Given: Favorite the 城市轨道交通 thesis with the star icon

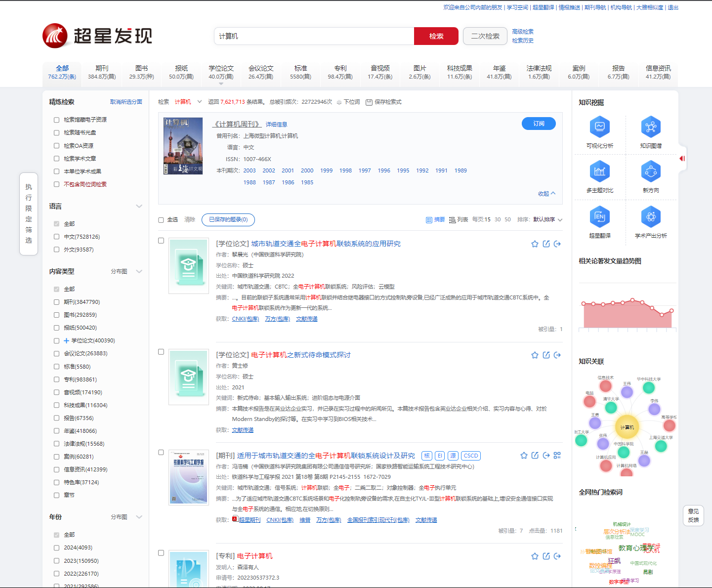Looking at the screenshot, I should [535, 244].
